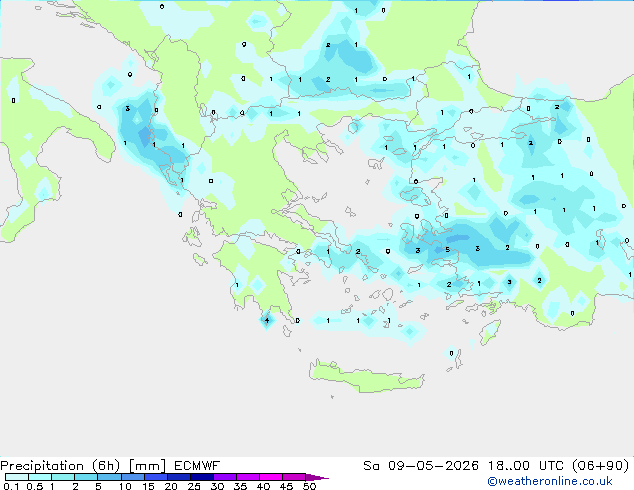Pick the 15–20 mm blue legend swatch
The height and width of the screenshot is (490, 634).
tap(155, 477)
